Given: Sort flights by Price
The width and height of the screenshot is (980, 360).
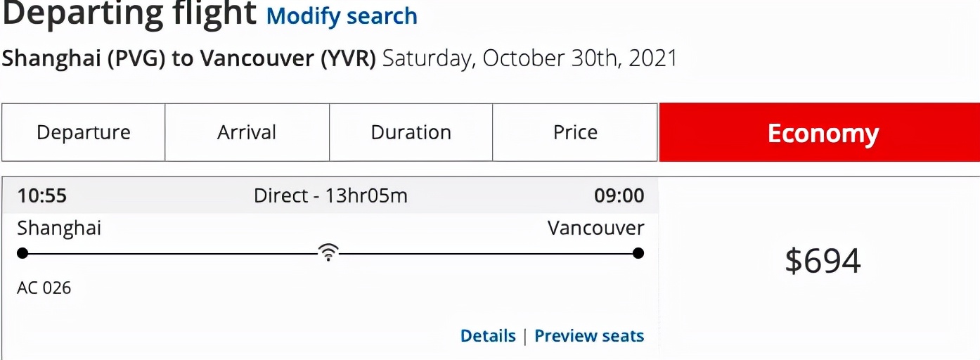Looking at the screenshot, I should point(575,133).
